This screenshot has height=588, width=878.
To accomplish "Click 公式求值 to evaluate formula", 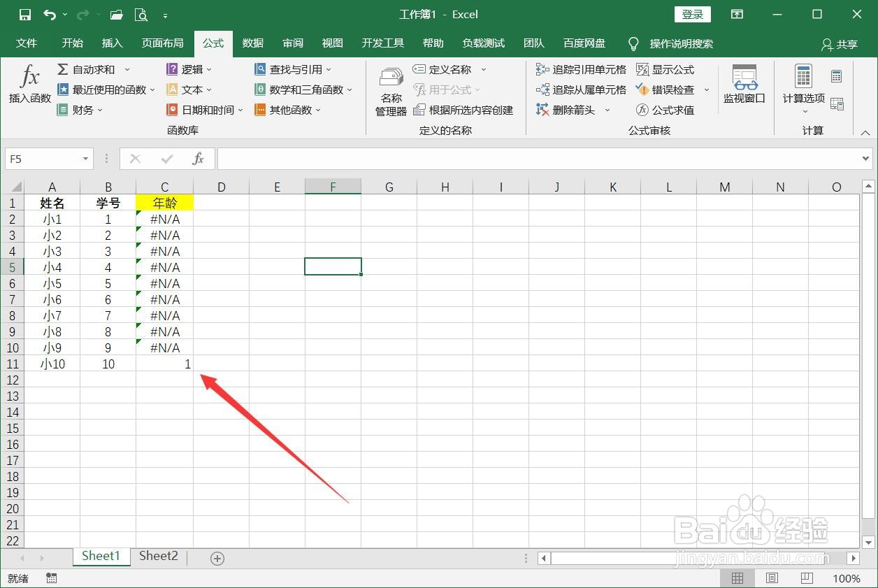I will point(665,110).
